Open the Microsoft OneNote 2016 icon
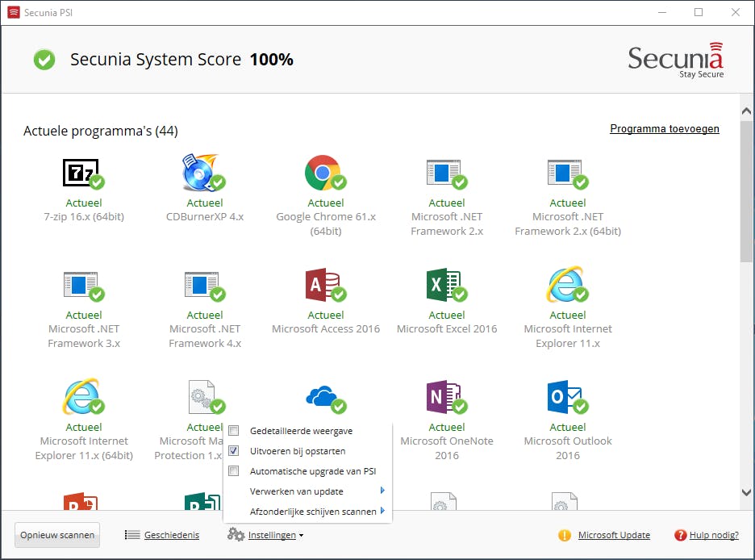755x560 pixels. point(446,397)
